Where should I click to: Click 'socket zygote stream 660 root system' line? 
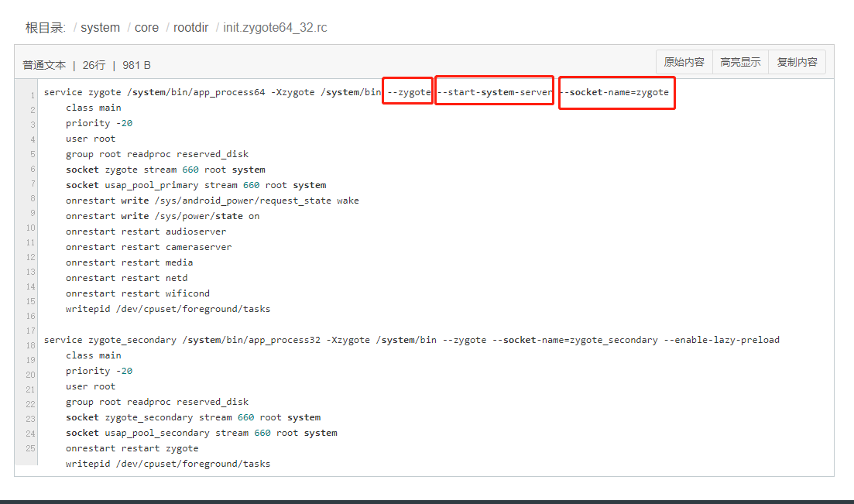tap(166, 170)
